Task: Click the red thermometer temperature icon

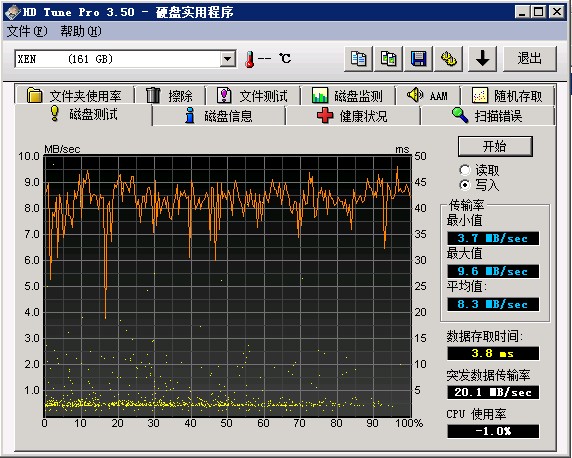Action: [x=250, y=59]
